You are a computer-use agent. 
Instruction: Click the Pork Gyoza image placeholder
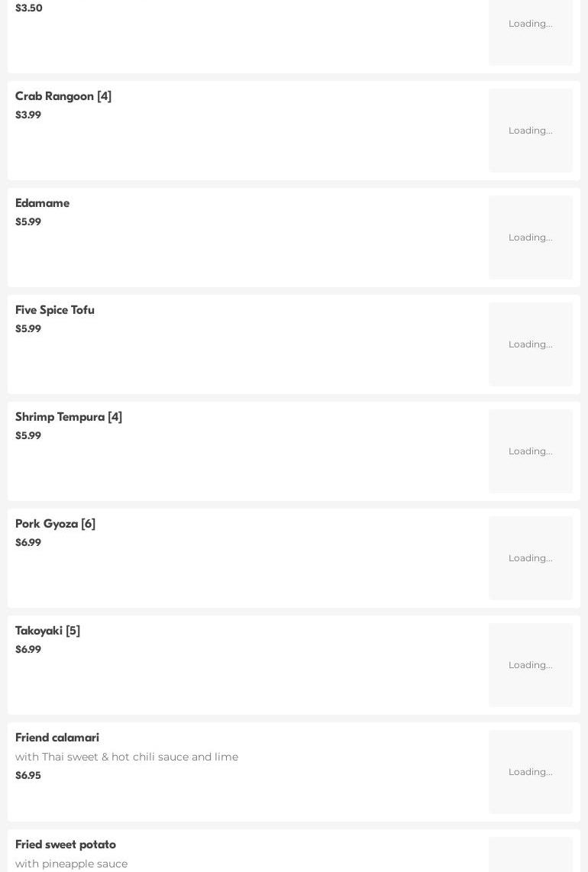[x=530, y=558]
